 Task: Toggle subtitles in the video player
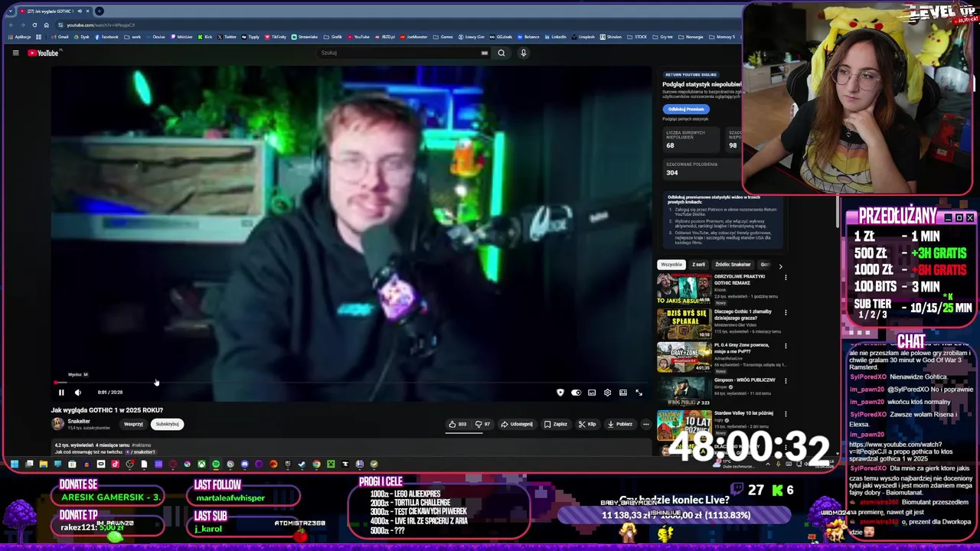click(x=592, y=393)
